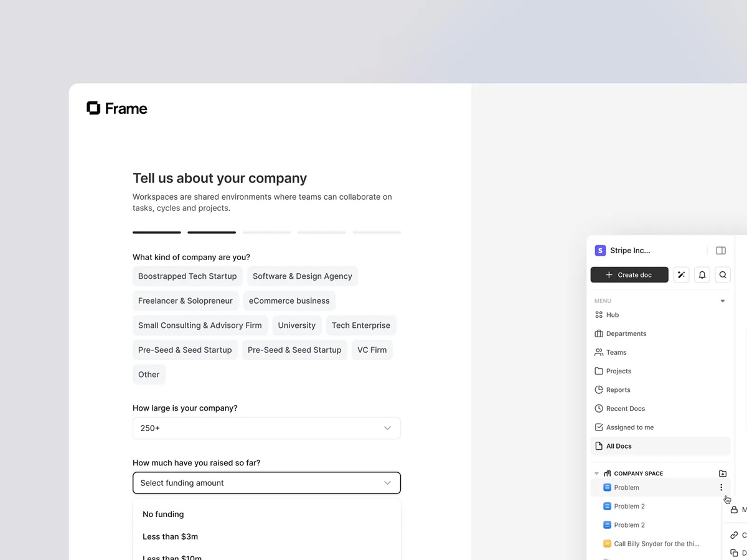Open notifications via bell icon
The image size is (747, 560).
pos(702,274)
